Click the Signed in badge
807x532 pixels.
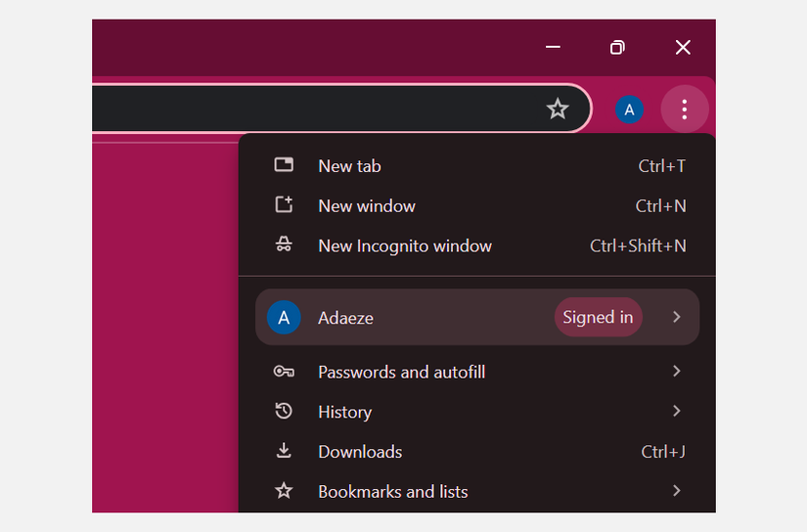598,317
